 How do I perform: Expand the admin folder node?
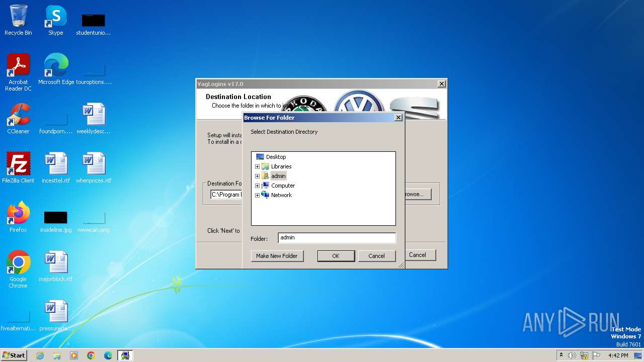click(257, 176)
